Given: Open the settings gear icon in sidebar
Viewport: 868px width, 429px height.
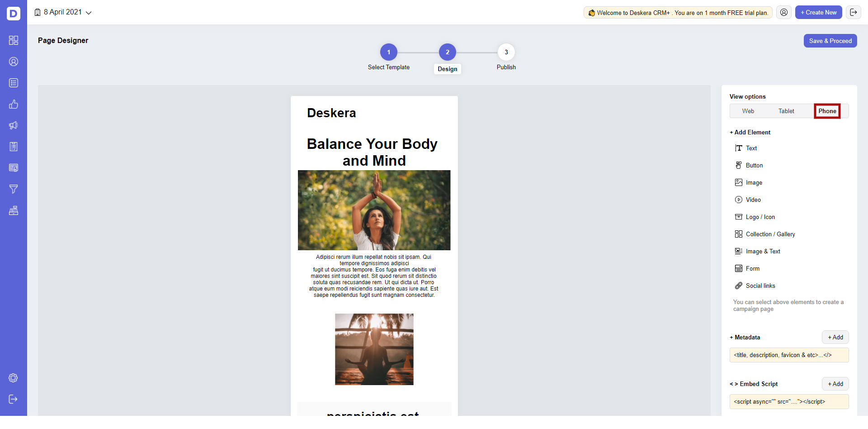Looking at the screenshot, I should pos(14,378).
